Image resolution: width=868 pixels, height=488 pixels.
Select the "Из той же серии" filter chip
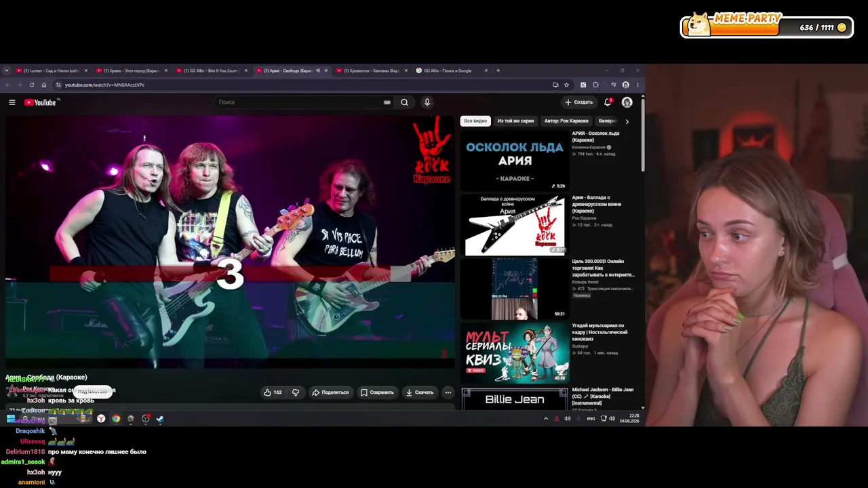515,121
